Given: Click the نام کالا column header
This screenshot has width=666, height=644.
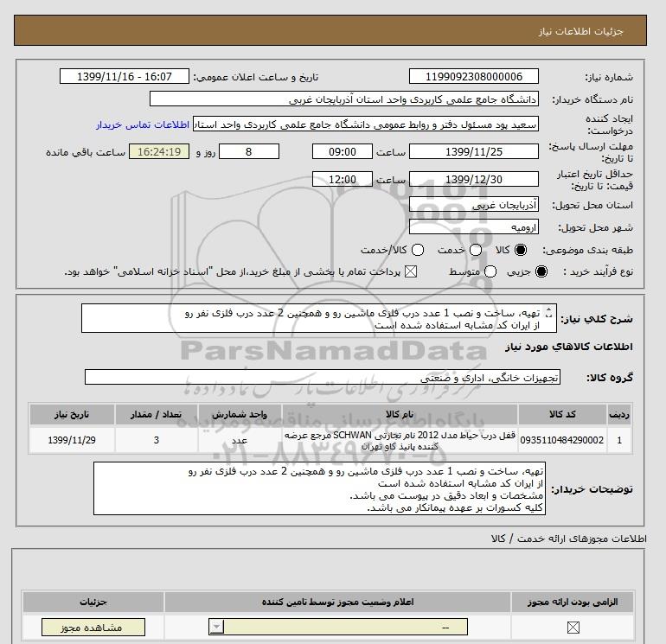Looking at the screenshot, I should pos(400,414).
